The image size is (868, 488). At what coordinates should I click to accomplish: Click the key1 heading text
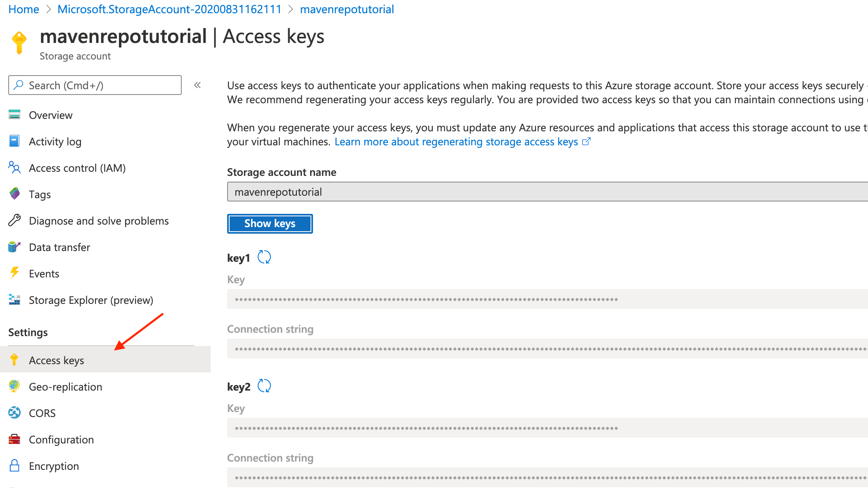[239, 258]
